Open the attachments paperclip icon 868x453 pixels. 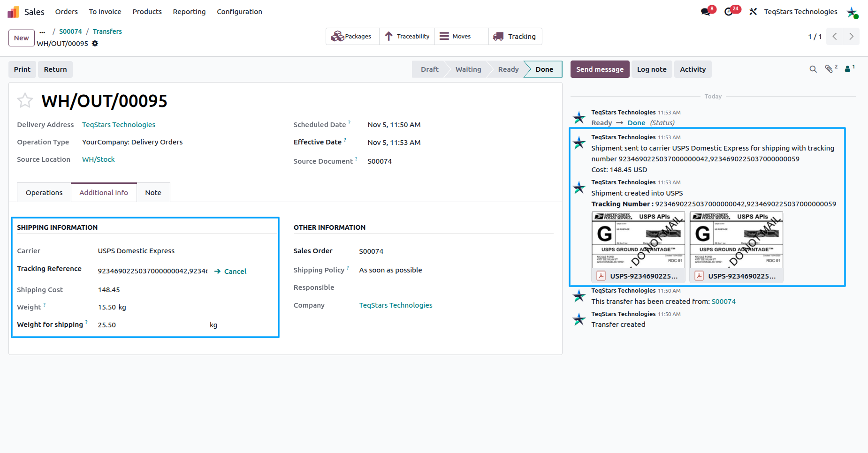coord(829,69)
